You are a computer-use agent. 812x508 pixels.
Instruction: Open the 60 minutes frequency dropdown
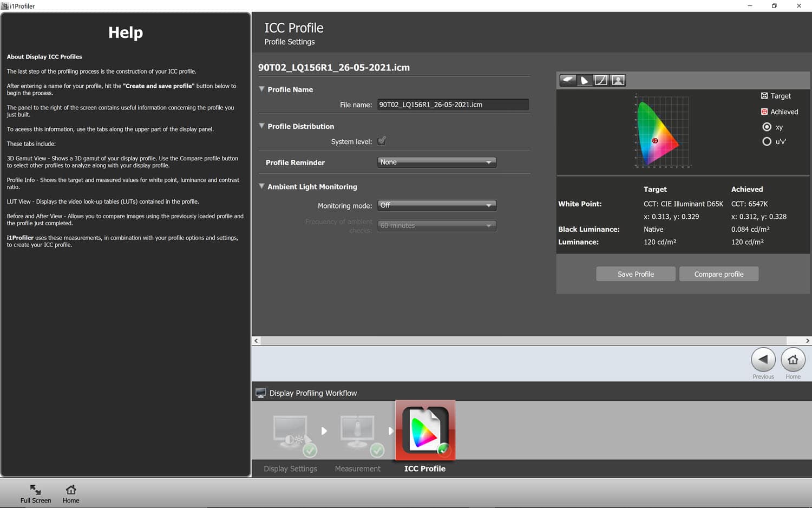coord(437,225)
